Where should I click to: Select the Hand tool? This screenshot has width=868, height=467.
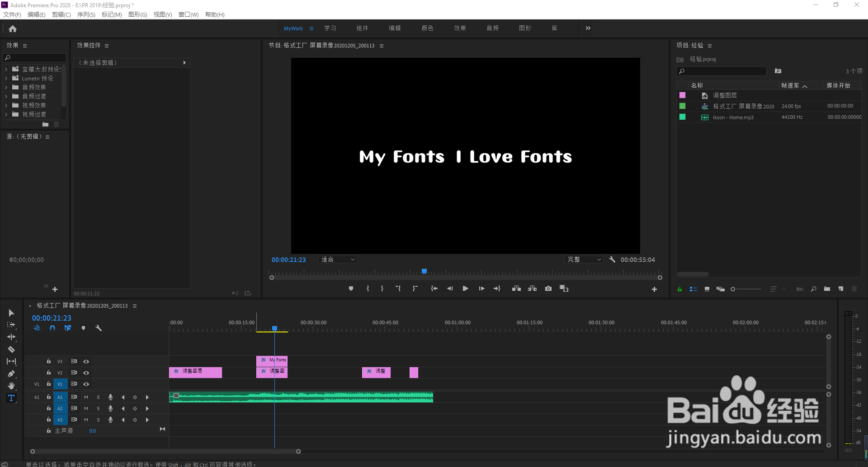pyautogui.click(x=11, y=386)
